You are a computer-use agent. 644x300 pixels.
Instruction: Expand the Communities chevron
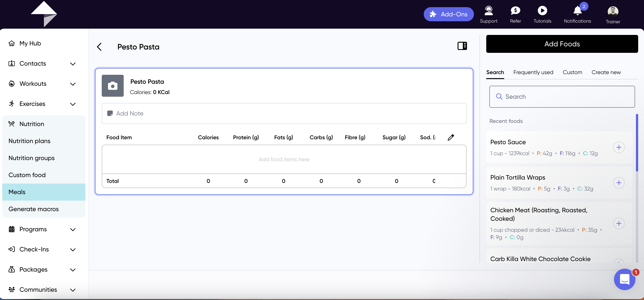pos(73,290)
